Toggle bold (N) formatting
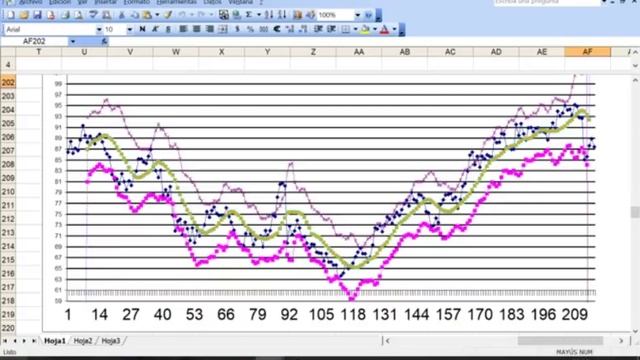640x360 pixels. 142,29
